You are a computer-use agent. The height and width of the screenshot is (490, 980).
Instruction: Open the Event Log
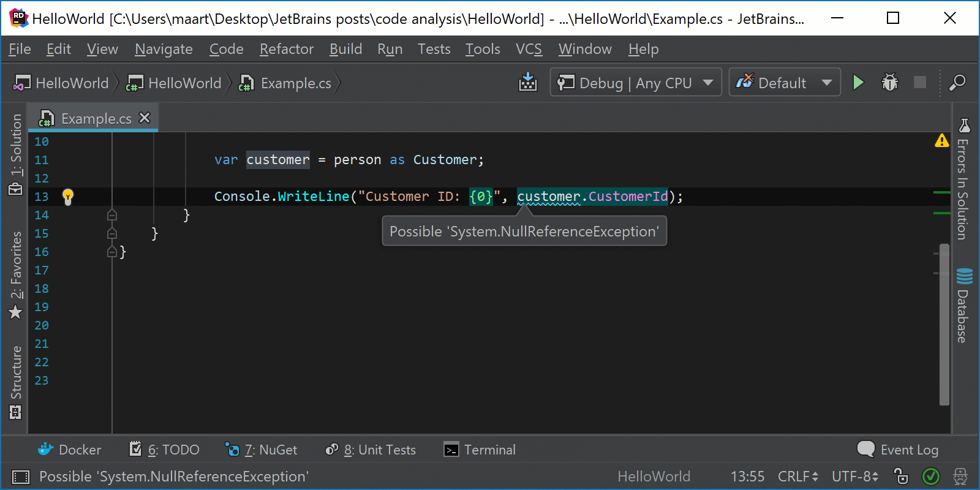pyautogui.click(x=898, y=450)
